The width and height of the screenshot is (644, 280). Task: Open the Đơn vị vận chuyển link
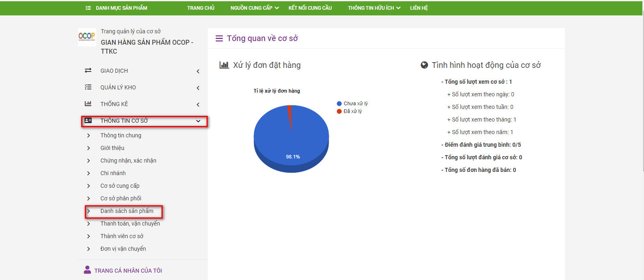click(x=123, y=249)
